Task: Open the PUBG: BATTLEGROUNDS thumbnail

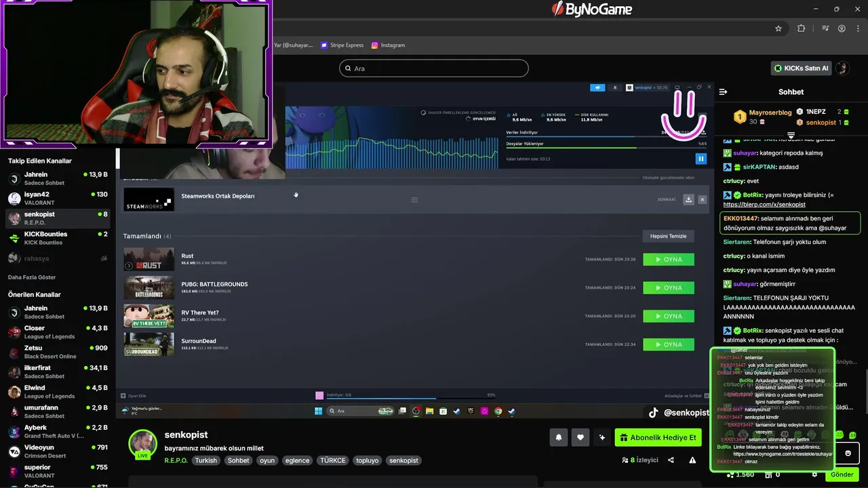Action: pos(149,288)
